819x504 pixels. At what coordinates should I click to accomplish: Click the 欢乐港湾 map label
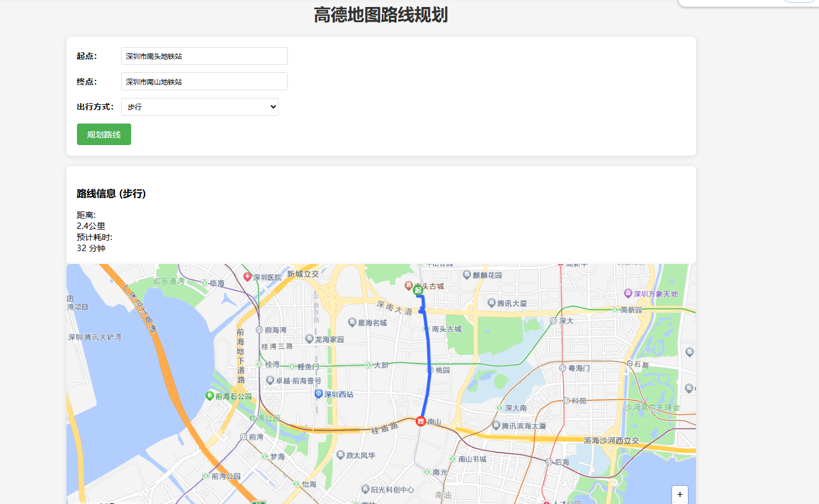[x=169, y=281]
